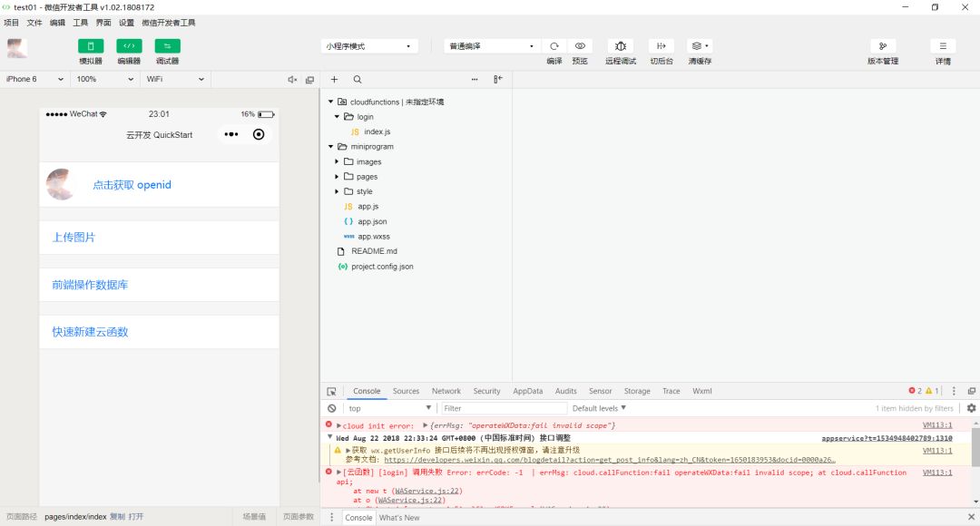Open the 工具 menu

pos(81,23)
